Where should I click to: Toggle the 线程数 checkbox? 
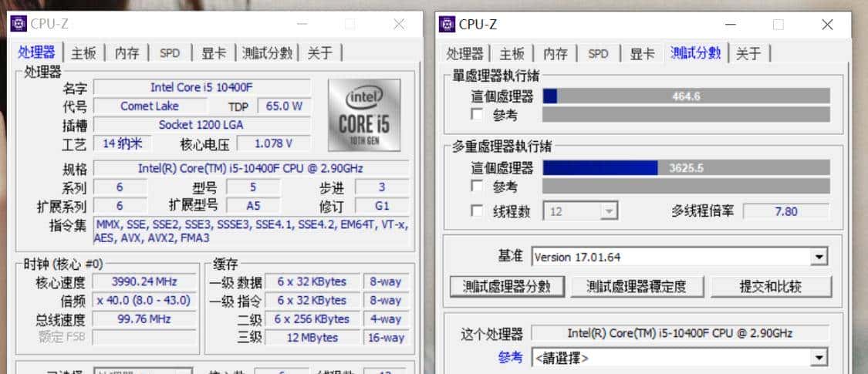tap(477, 211)
